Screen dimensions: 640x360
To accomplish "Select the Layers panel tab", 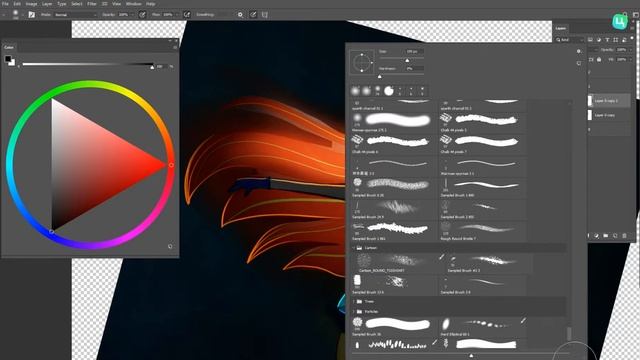I will point(561,28).
